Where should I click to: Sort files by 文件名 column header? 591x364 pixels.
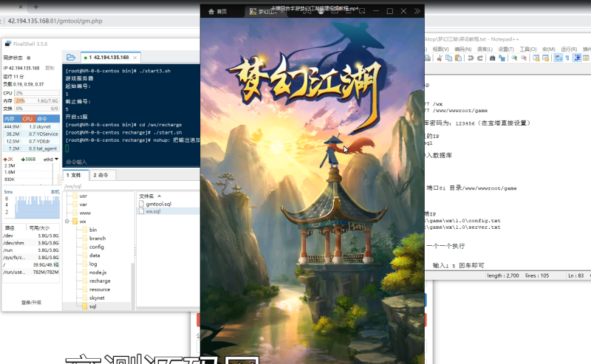150,196
